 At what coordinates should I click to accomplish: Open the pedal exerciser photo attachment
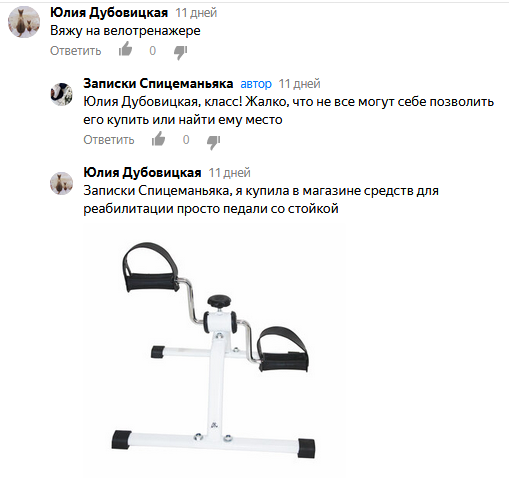(213, 350)
